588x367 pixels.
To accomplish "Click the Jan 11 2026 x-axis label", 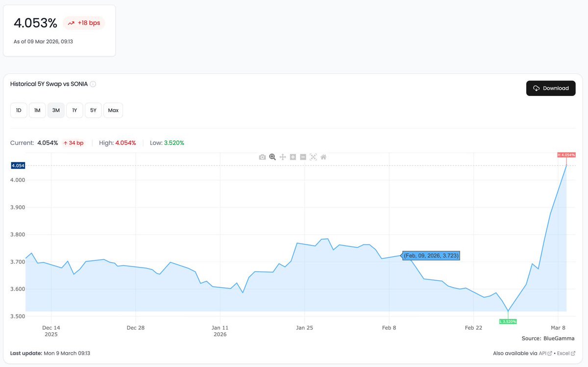I will (220, 331).
